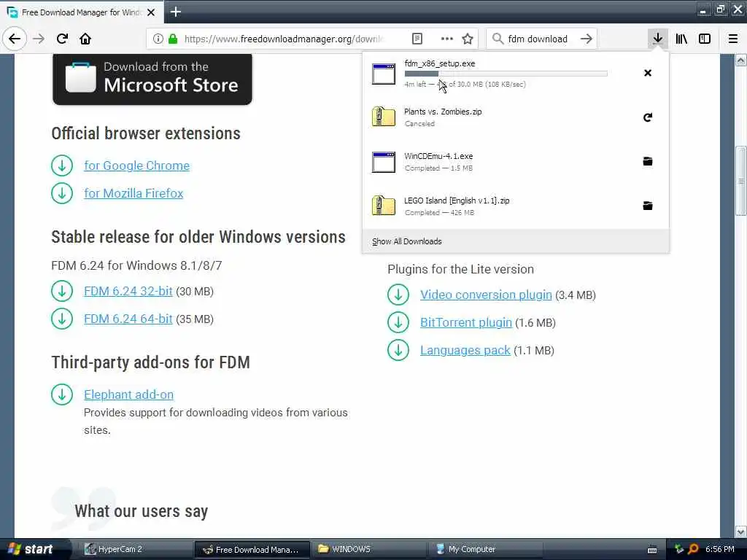This screenshot has width=747, height=560.
Task: Click the 'fdm download' search field
Action: tap(538, 39)
